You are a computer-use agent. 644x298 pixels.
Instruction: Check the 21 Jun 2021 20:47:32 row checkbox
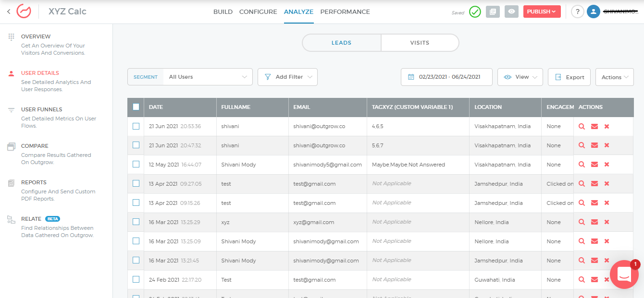[136, 145]
